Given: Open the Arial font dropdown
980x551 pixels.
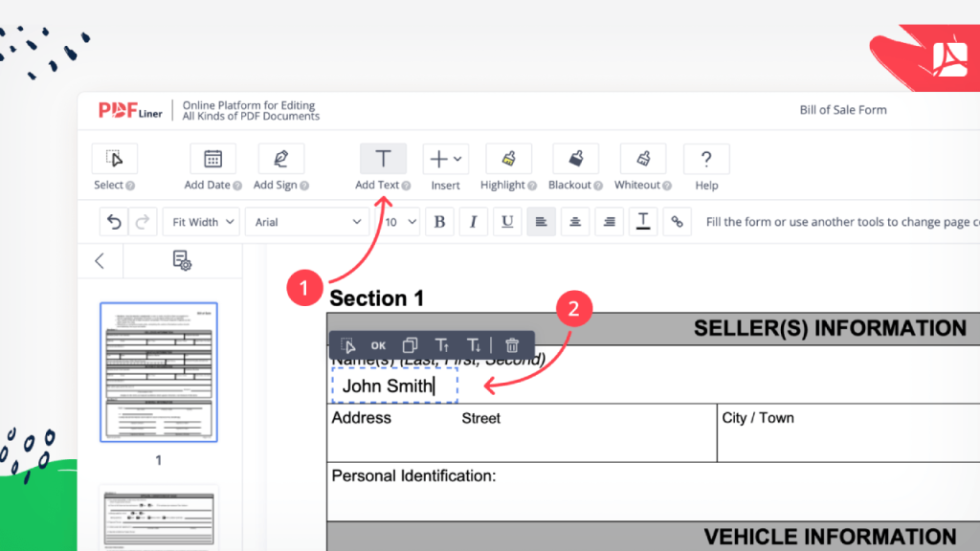Looking at the screenshot, I should 307,222.
